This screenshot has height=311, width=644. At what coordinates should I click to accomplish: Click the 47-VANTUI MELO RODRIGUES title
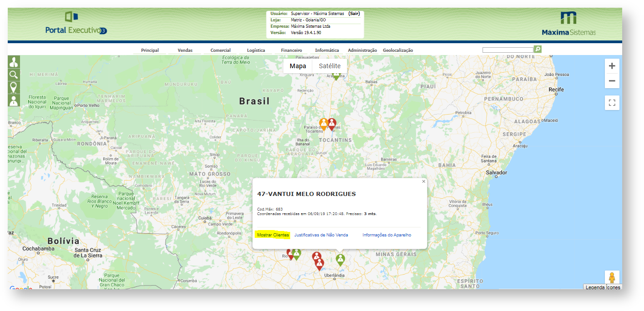(x=307, y=194)
